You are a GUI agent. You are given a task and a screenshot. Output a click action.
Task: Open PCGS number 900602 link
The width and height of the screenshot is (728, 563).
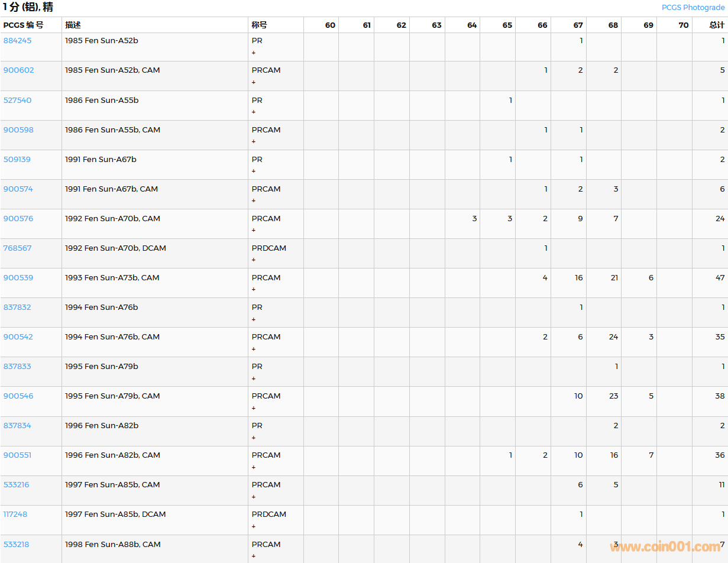[19, 70]
